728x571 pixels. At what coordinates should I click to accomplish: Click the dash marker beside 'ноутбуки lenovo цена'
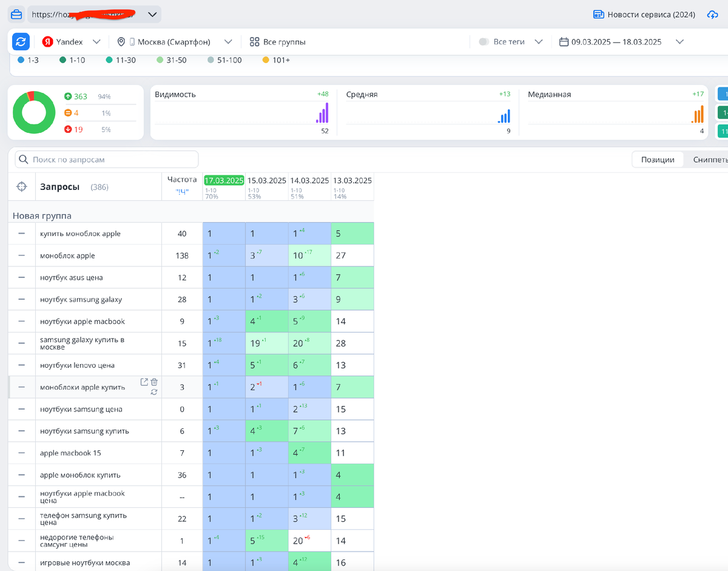pyautogui.click(x=22, y=365)
